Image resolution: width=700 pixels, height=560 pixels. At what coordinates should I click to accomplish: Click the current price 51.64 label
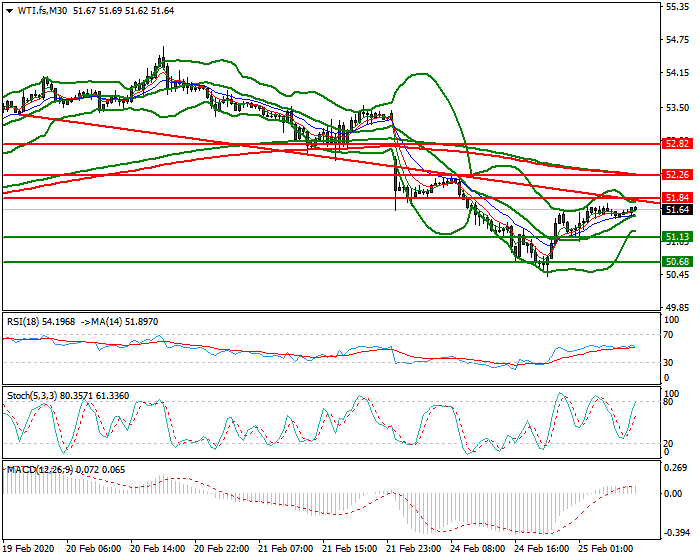coord(677,210)
